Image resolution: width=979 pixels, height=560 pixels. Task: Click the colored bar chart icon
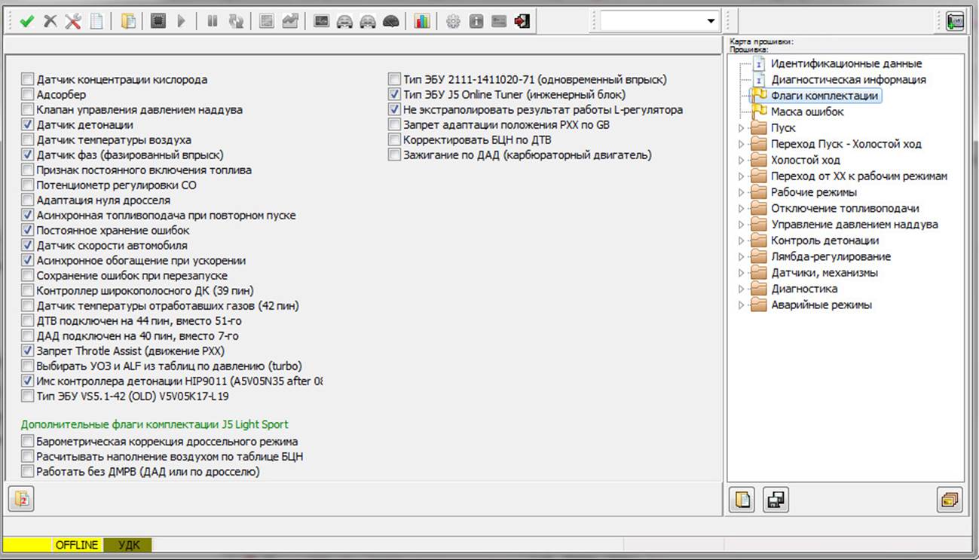422,22
